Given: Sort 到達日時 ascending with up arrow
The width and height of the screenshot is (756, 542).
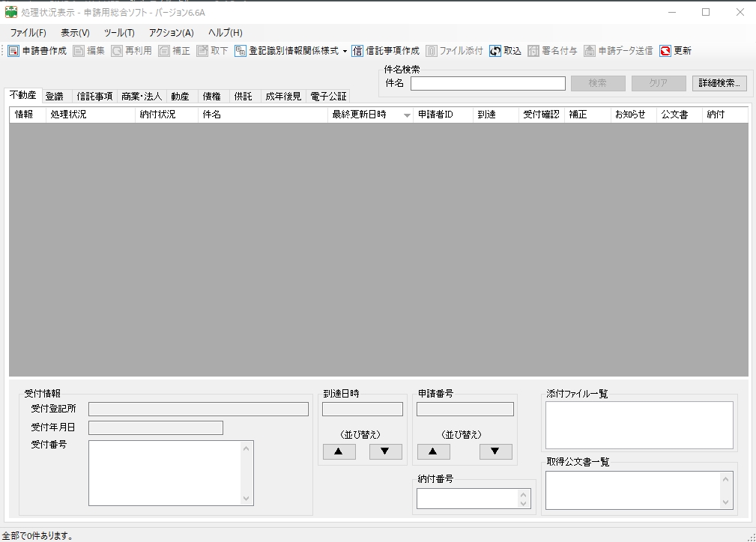Looking at the screenshot, I should (339, 452).
